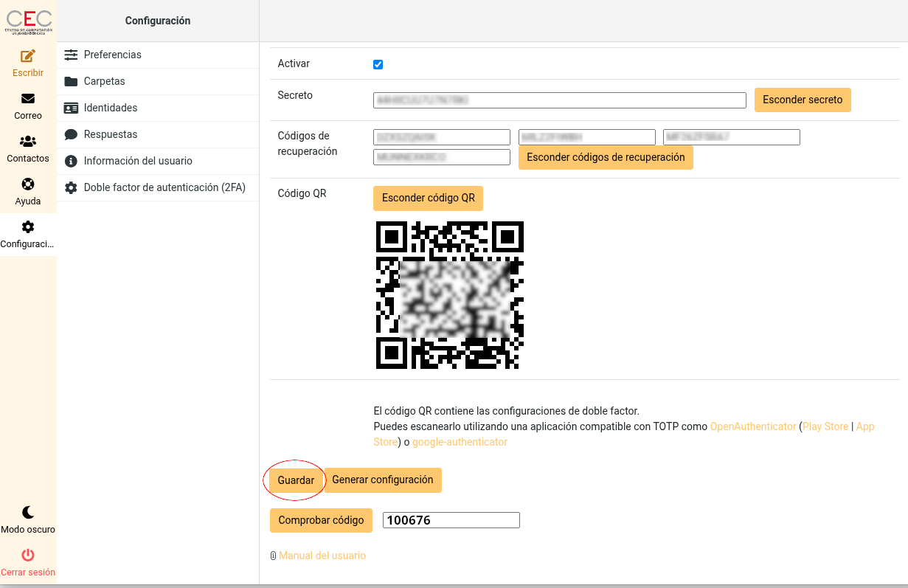The width and height of the screenshot is (908, 588).
Task: Uncheck the Activar checkbox
Action: [x=378, y=64]
